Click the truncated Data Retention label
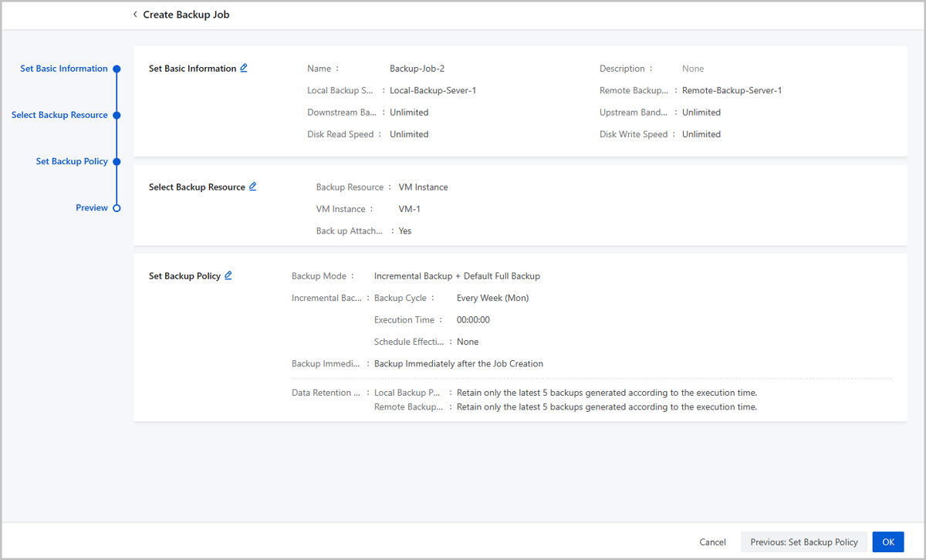The width and height of the screenshot is (926, 560). [x=326, y=393]
